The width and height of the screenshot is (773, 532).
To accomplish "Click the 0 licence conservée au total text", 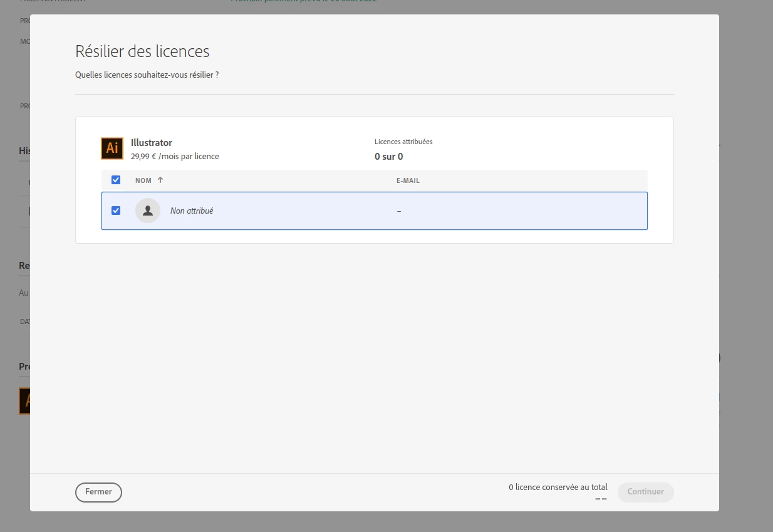I will coord(558,487).
